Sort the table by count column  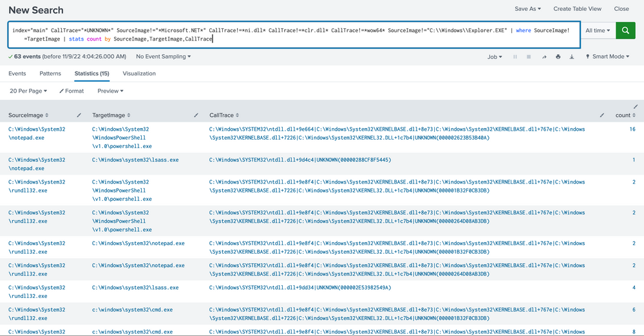(625, 115)
